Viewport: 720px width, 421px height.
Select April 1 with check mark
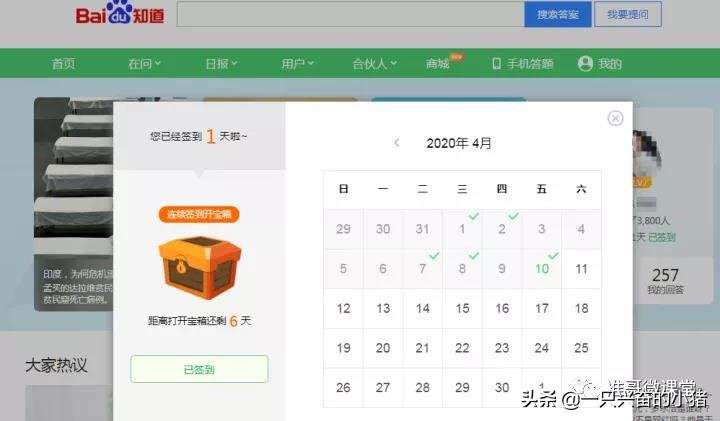click(x=462, y=229)
